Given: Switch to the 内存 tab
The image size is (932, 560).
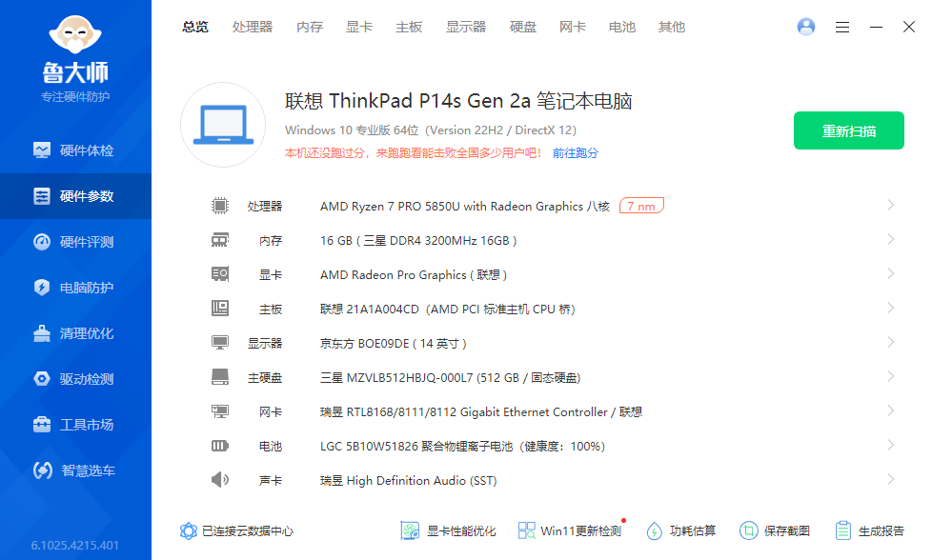Looking at the screenshot, I should (x=310, y=27).
